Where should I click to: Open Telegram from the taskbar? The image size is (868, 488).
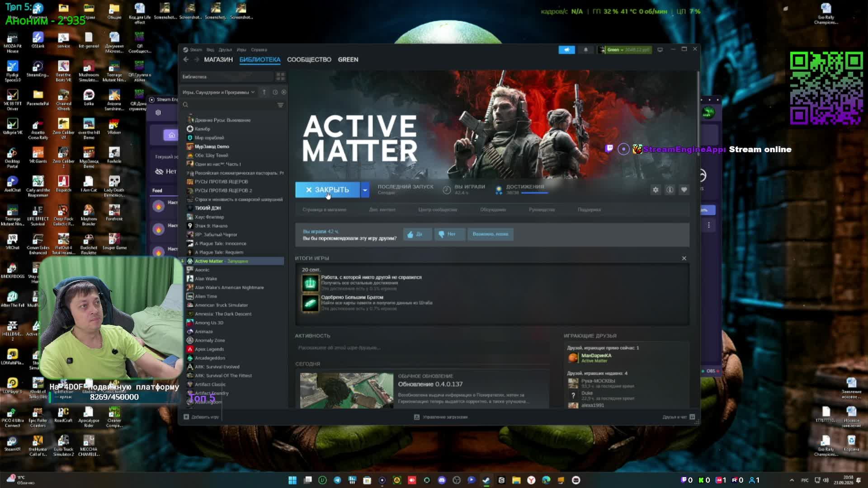click(x=337, y=480)
